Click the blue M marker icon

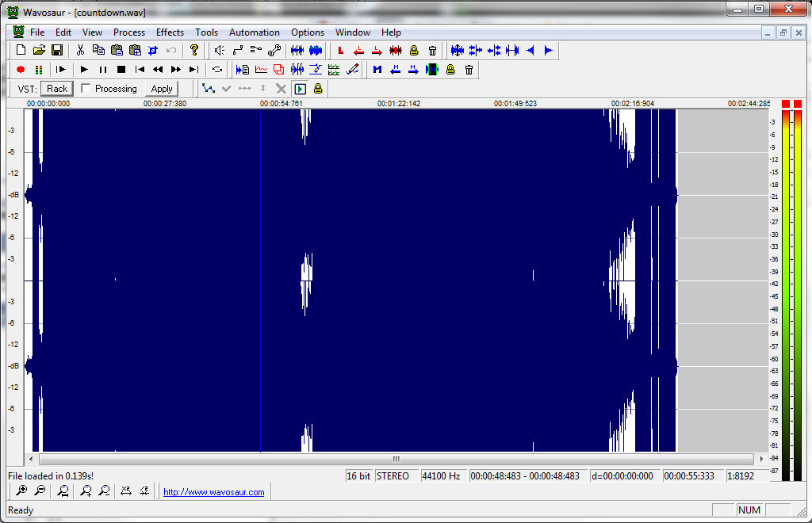point(377,69)
